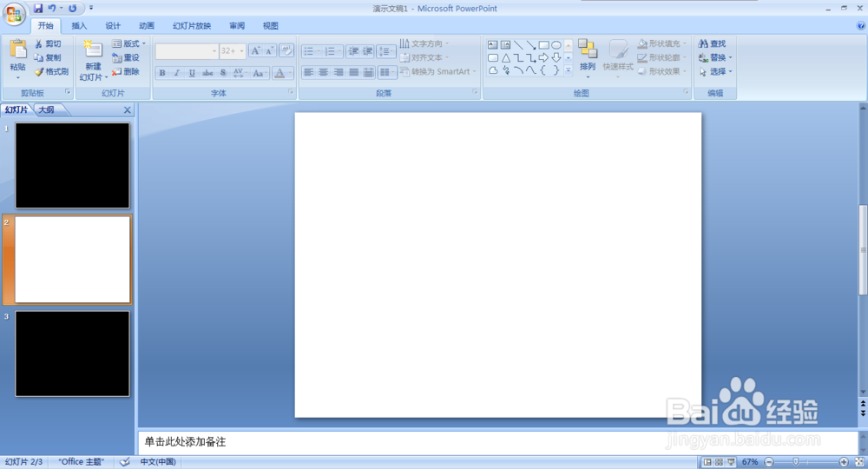Open the Office button menu
This screenshot has height=469, width=868.
15,15
